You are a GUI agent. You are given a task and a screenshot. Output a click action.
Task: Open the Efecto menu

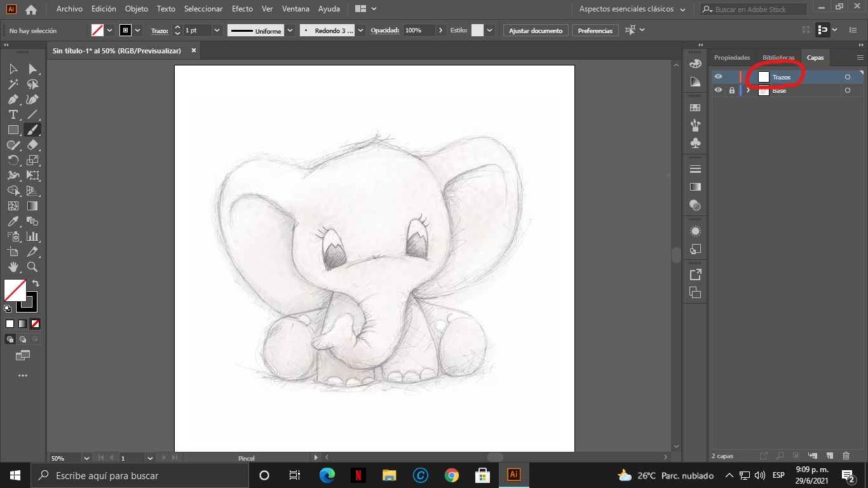point(241,9)
